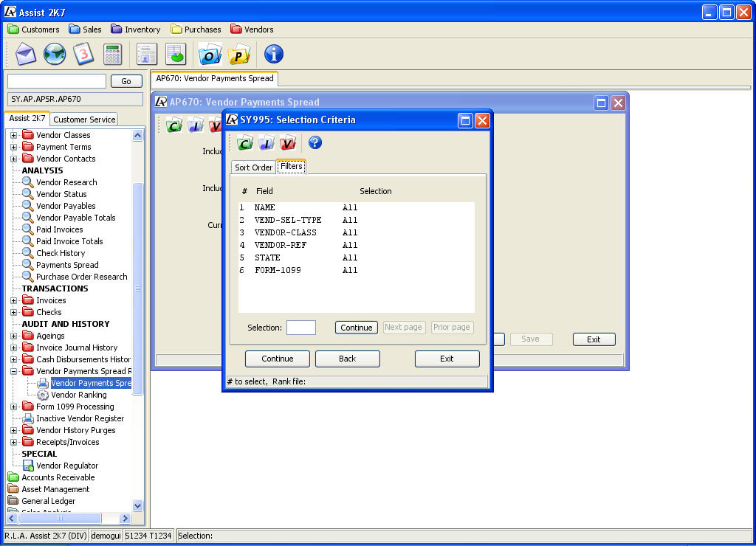Screen dimensions: 756x546
Task: Open the Sales menu
Action: click(86, 30)
